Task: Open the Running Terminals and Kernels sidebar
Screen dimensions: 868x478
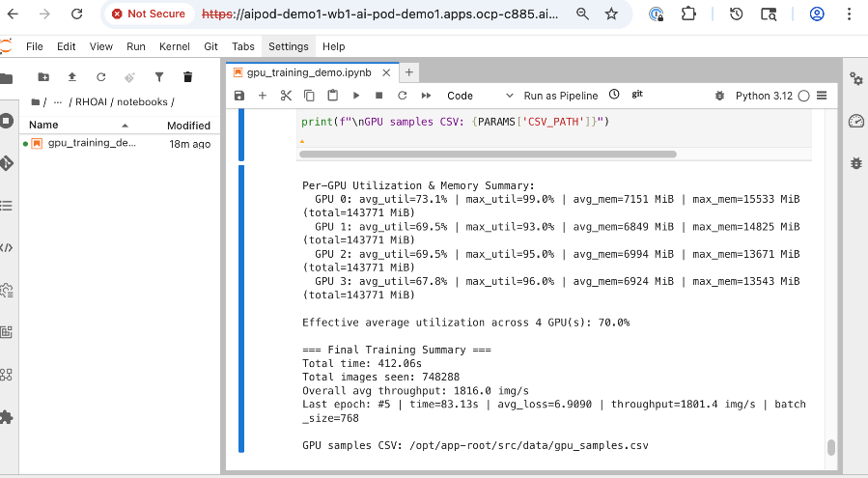Action: click(7, 121)
